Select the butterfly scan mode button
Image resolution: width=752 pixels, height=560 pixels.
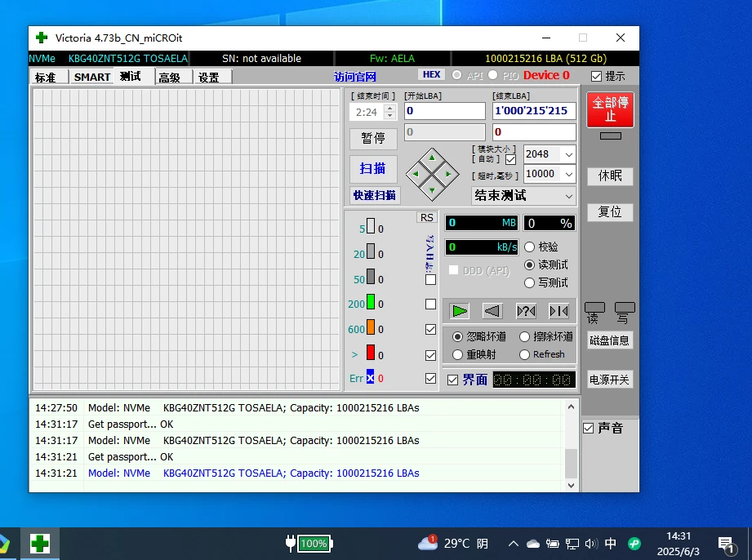point(558,311)
